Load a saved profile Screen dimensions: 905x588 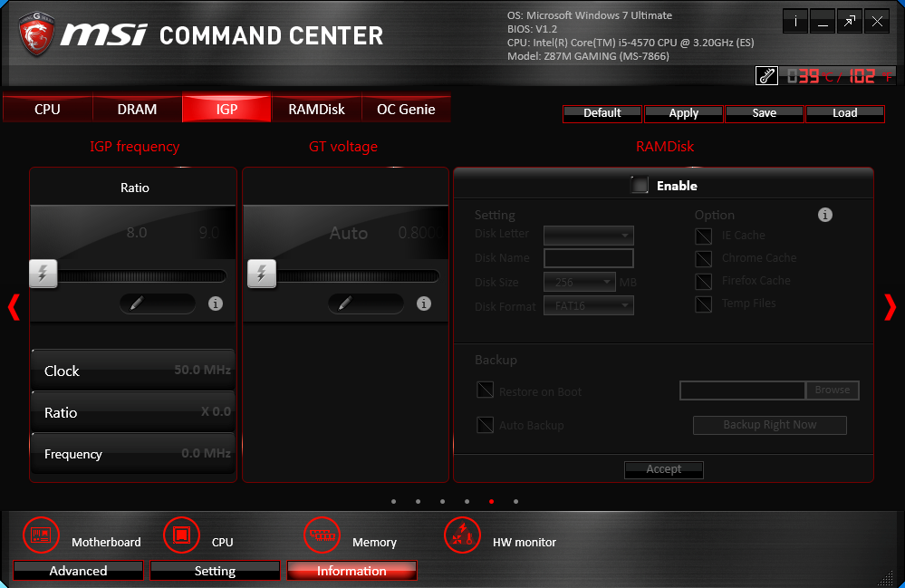click(x=845, y=113)
